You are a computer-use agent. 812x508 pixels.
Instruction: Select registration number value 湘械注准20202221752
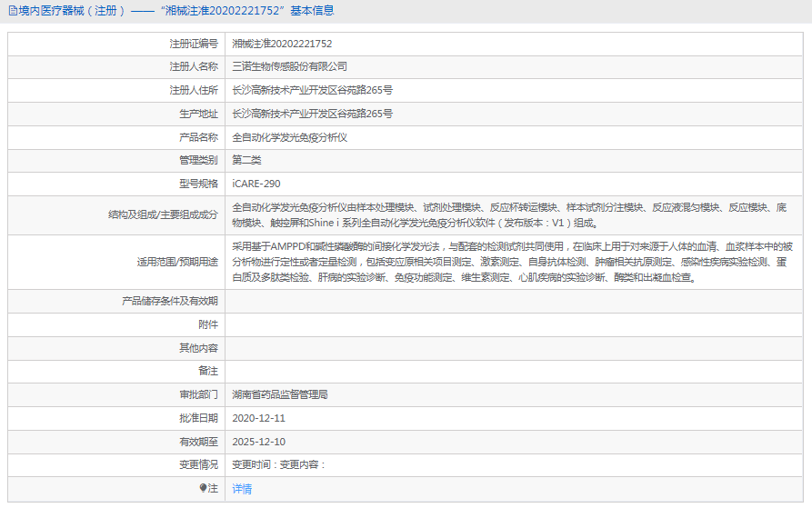282,44
